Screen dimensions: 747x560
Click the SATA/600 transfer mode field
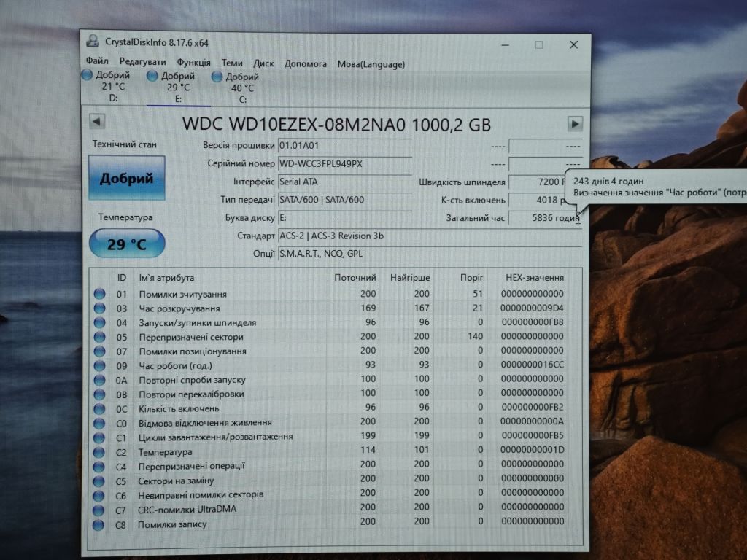click(x=344, y=200)
